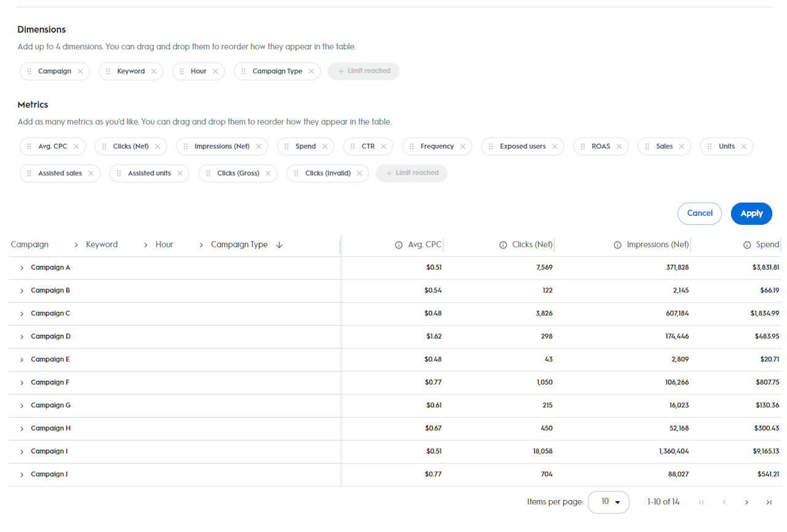Remove the Frequency metric chip
This screenshot has width=787, height=532.
pos(462,146)
